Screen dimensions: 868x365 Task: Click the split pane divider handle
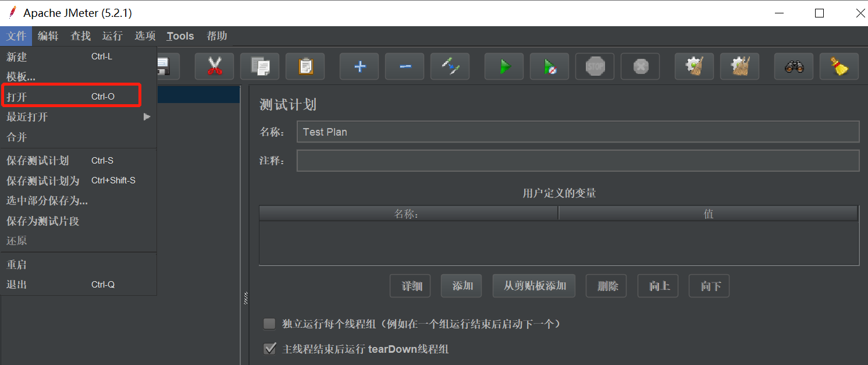pyautogui.click(x=245, y=299)
